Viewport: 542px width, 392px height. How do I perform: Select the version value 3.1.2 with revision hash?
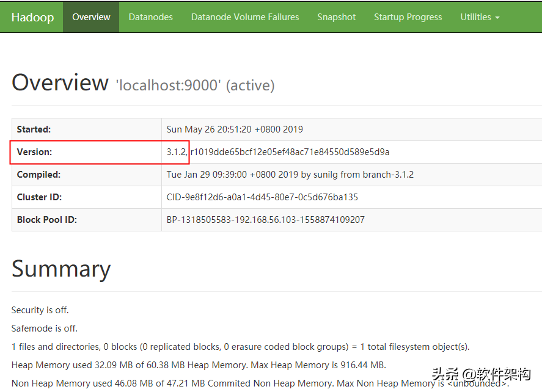278,152
